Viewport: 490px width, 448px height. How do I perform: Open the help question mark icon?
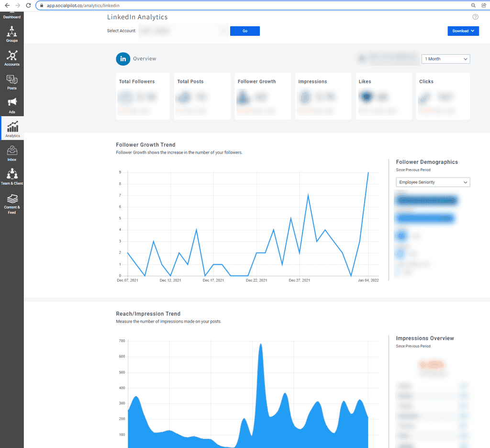tap(475, 16)
